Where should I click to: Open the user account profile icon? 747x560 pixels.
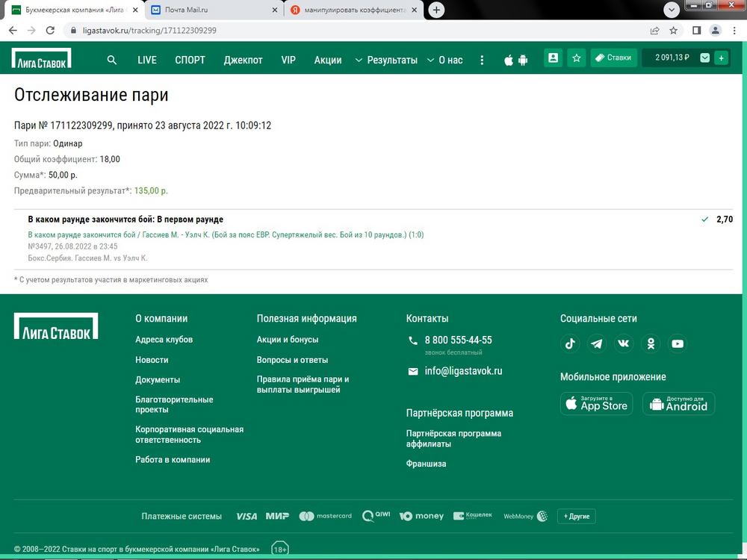[x=553, y=57]
